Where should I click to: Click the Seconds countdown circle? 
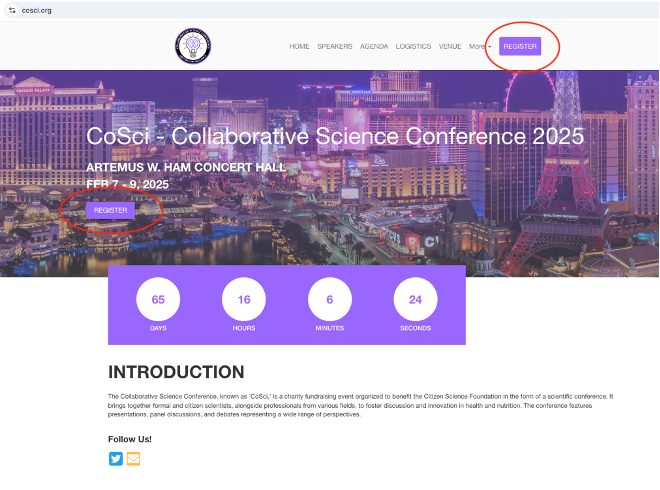pos(415,300)
